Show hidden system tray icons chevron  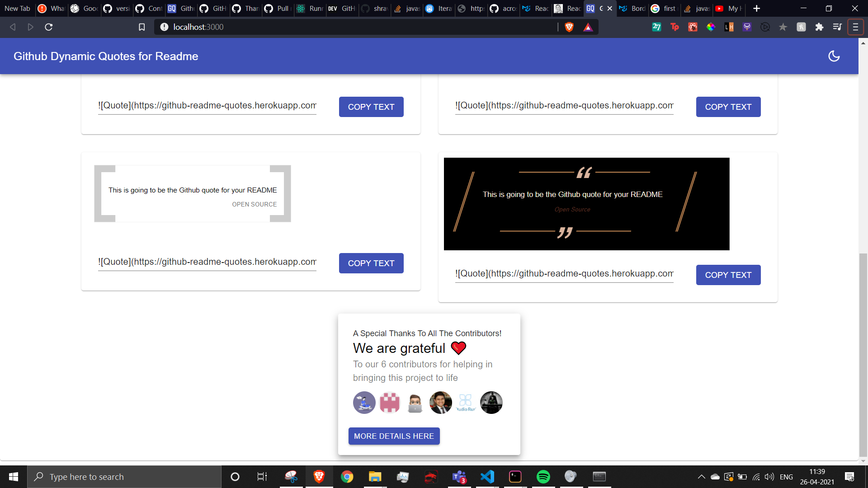pyautogui.click(x=701, y=477)
